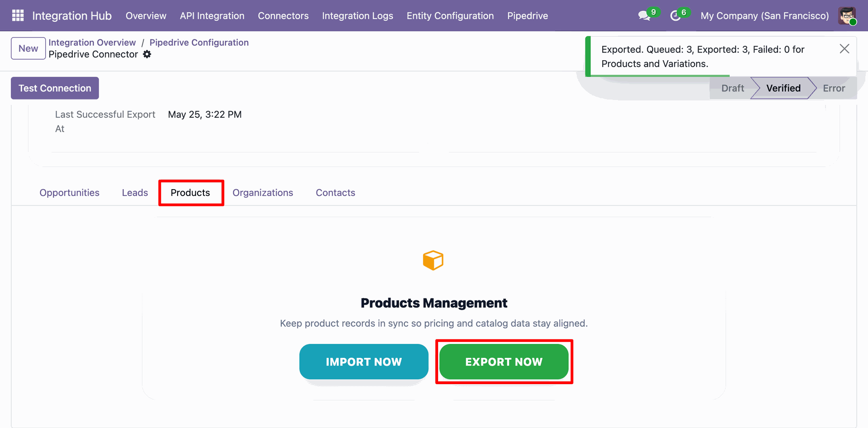The image size is (868, 428).
Task: Click the Last Successful Export At label
Action: 105,121
